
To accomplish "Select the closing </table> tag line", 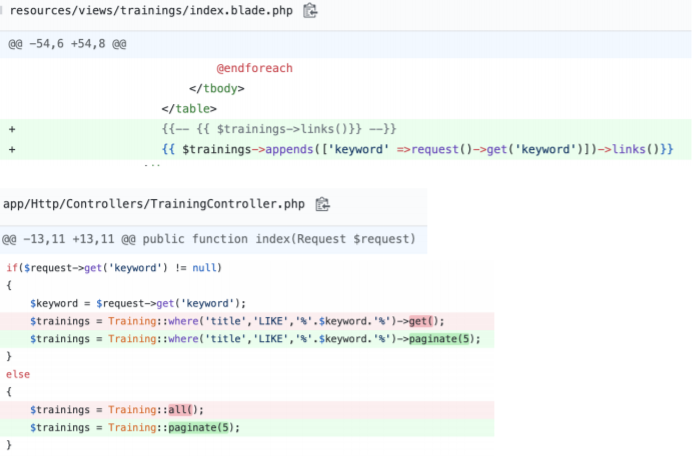I will pyautogui.click(x=189, y=109).
